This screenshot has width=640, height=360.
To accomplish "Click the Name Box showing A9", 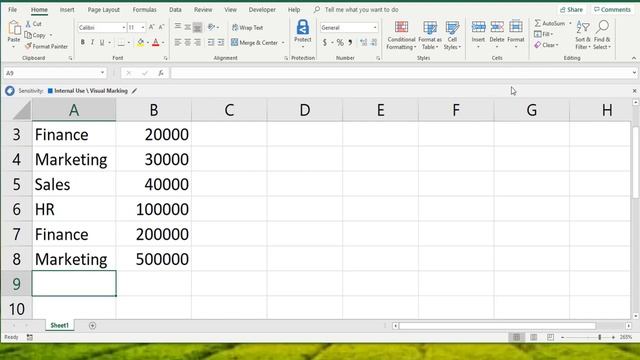I will 55,73.
